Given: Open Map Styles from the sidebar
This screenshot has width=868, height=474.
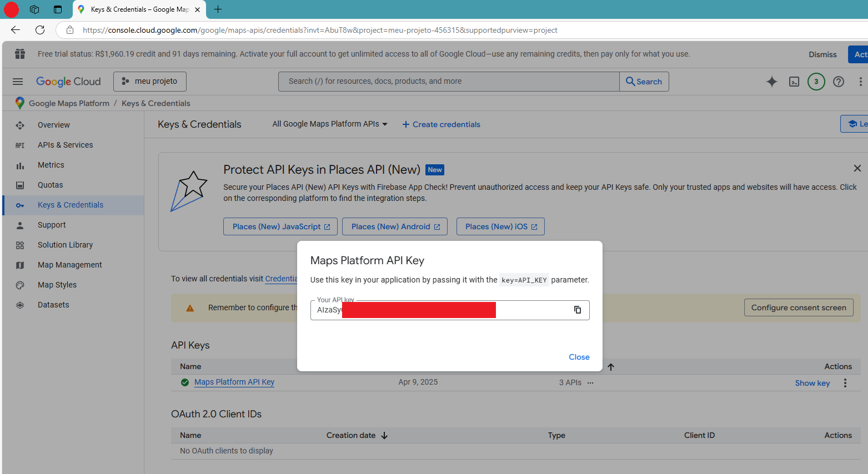Looking at the screenshot, I should point(57,285).
